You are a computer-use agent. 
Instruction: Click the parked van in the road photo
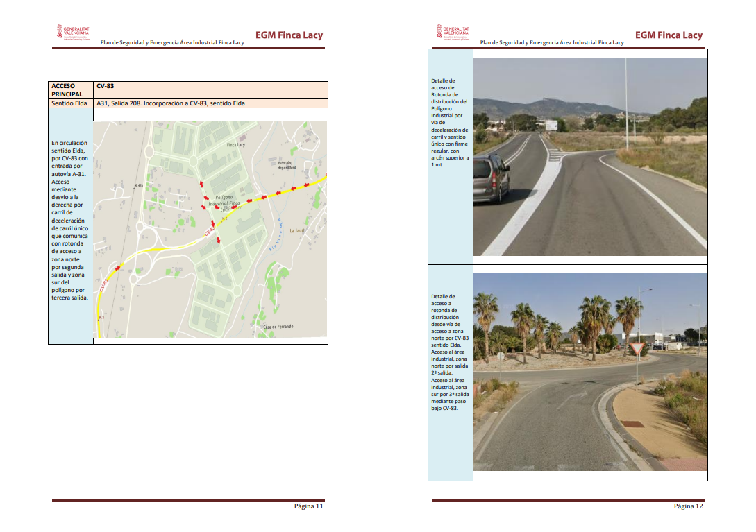point(491,178)
